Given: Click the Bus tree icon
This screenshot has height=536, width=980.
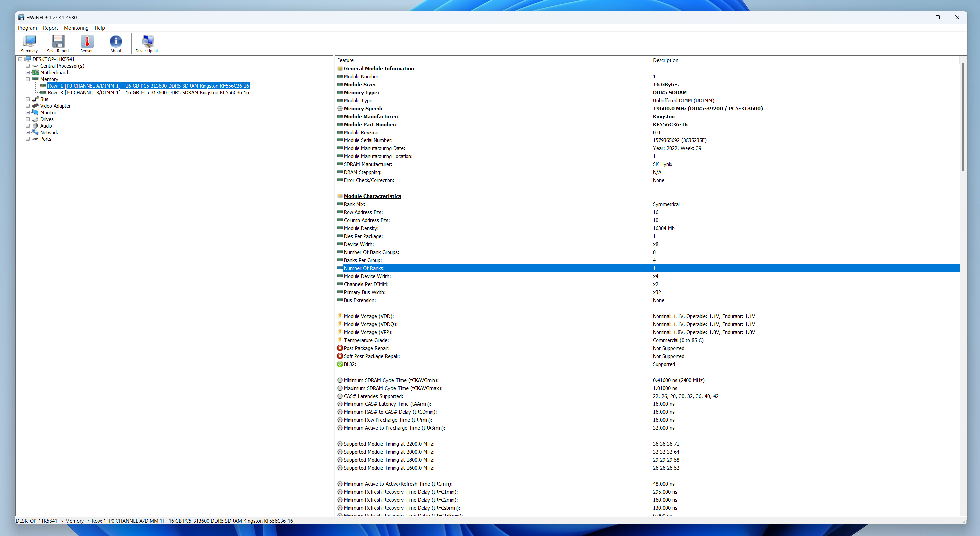Looking at the screenshot, I should (x=35, y=99).
